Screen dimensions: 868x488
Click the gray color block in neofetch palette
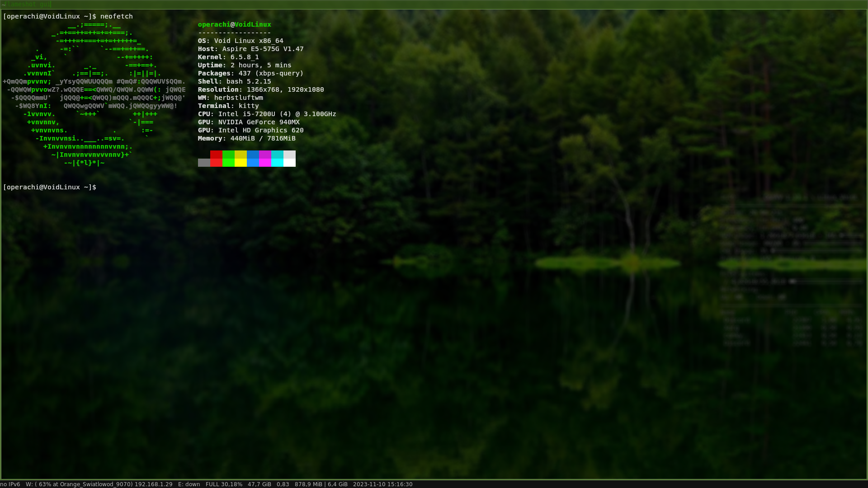click(x=204, y=163)
